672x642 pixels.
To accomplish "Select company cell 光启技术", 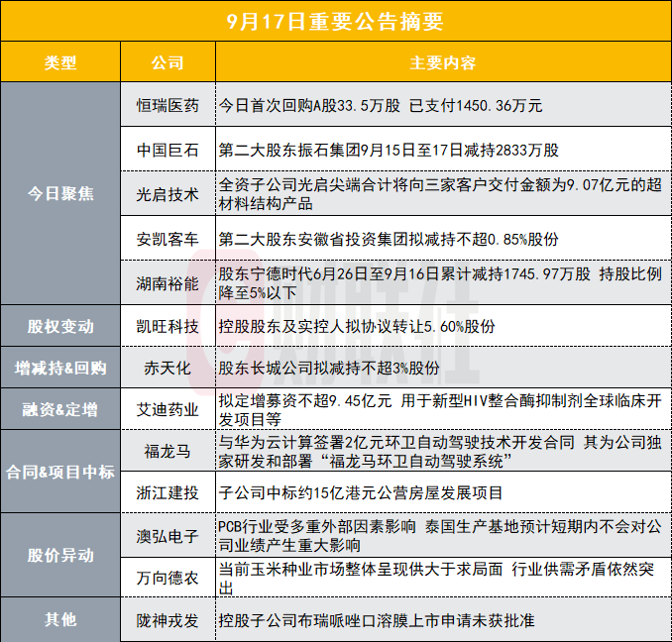I will (168, 194).
